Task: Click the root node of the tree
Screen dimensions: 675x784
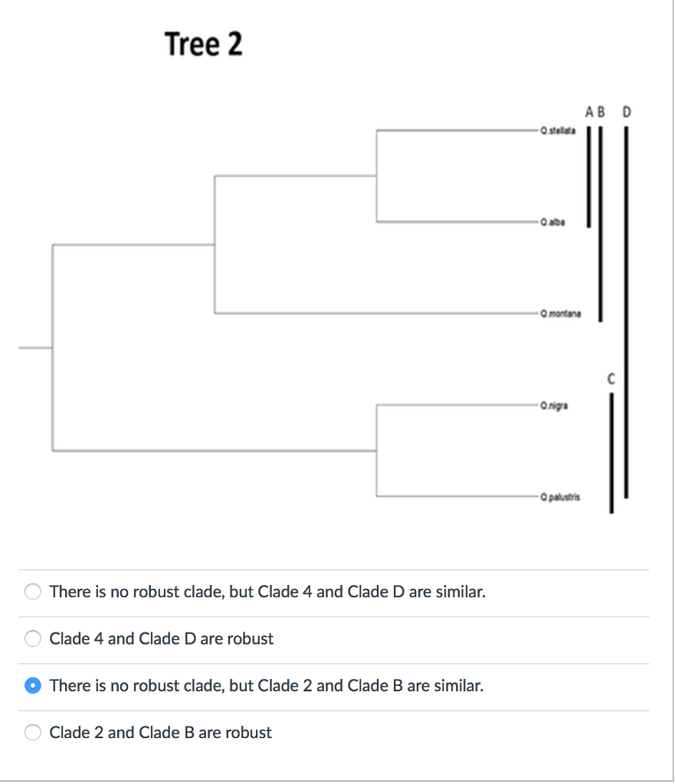Action: pos(52,347)
